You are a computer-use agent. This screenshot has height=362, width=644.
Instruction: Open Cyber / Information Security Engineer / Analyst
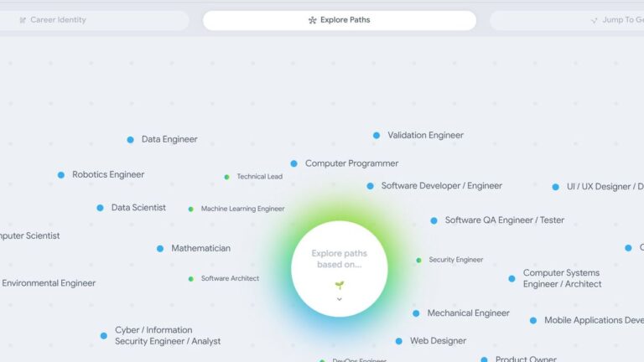coord(168,336)
